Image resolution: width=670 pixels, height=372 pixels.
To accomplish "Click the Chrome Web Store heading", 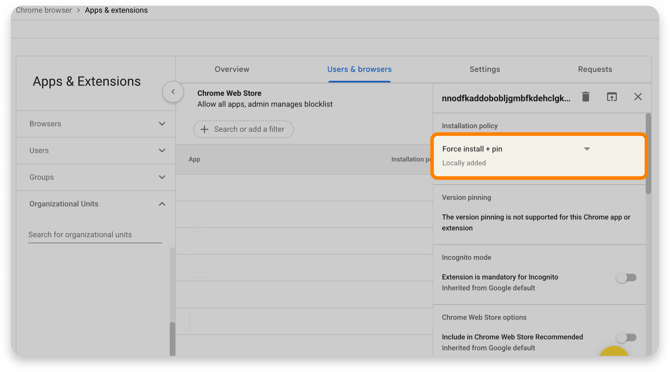I will click(x=229, y=93).
